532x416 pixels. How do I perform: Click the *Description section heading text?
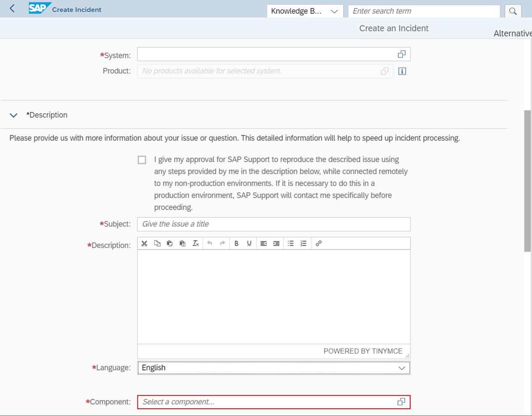(x=47, y=115)
